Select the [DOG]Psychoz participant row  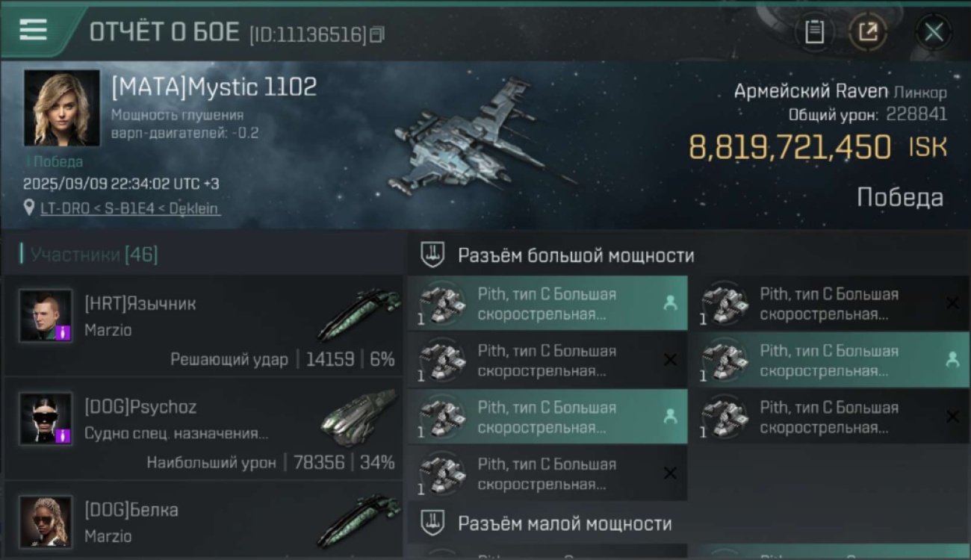coord(203,429)
